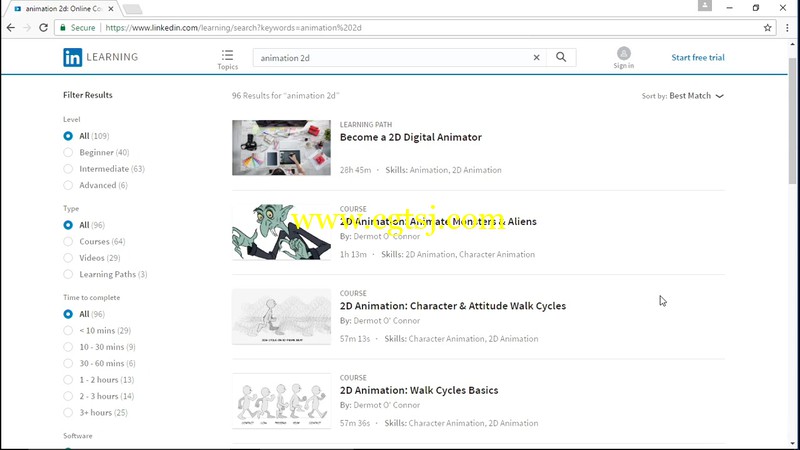Click the Walk Cycles Basics thumbnail
Screen dimensions: 800x450
click(x=281, y=401)
